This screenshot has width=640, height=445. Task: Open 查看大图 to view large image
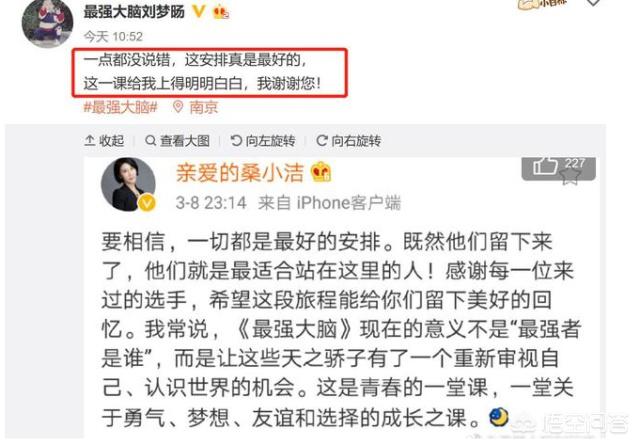[x=178, y=141]
